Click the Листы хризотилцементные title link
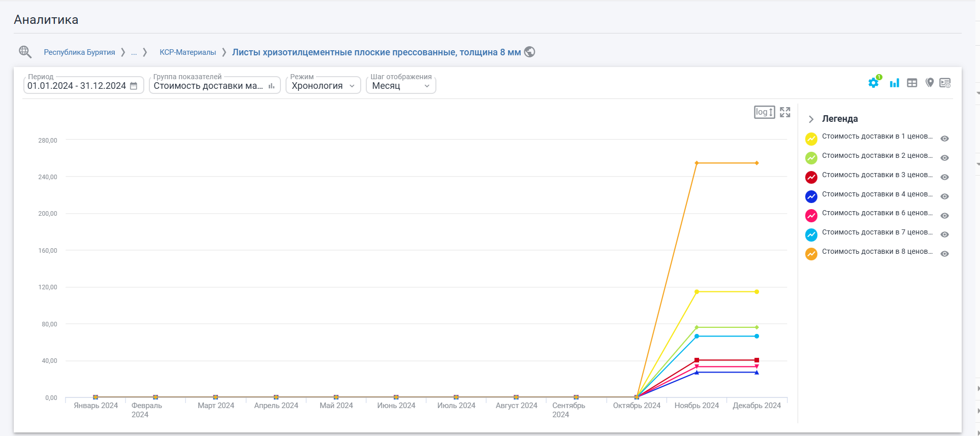 pyautogui.click(x=376, y=52)
